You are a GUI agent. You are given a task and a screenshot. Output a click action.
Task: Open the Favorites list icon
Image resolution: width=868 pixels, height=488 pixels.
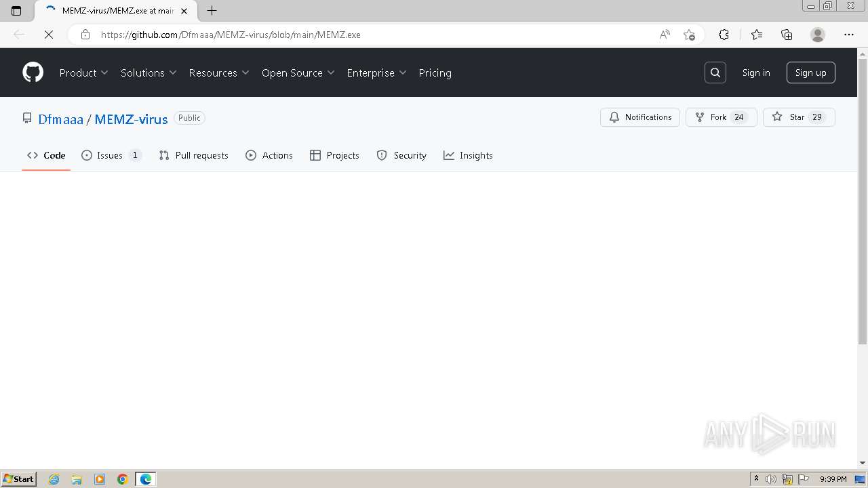click(x=757, y=35)
